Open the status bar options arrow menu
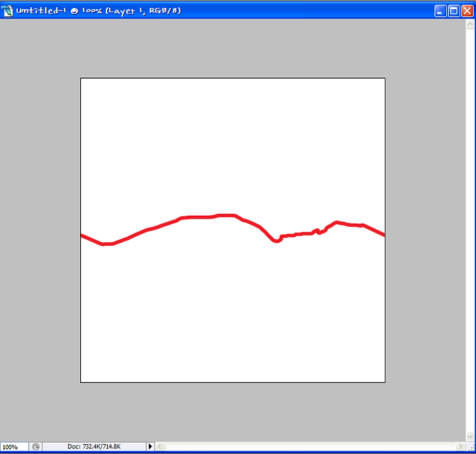This screenshot has width=476, height=454. (x=150, y=447)
